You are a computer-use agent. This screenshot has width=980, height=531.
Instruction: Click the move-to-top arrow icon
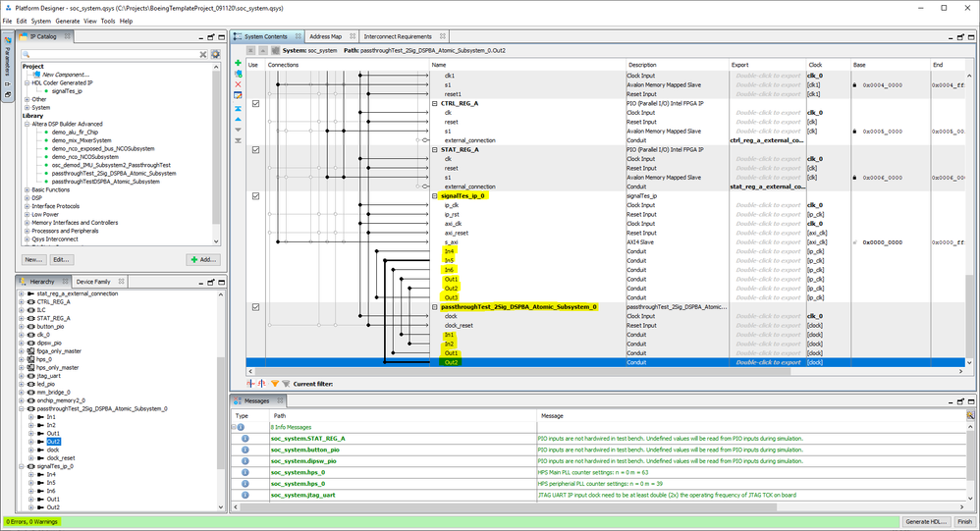(x=238, y=107)
